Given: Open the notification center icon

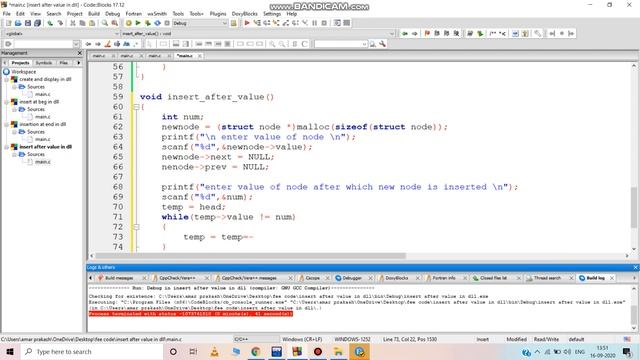Looking at the screenshot, I should coord(627,352).
